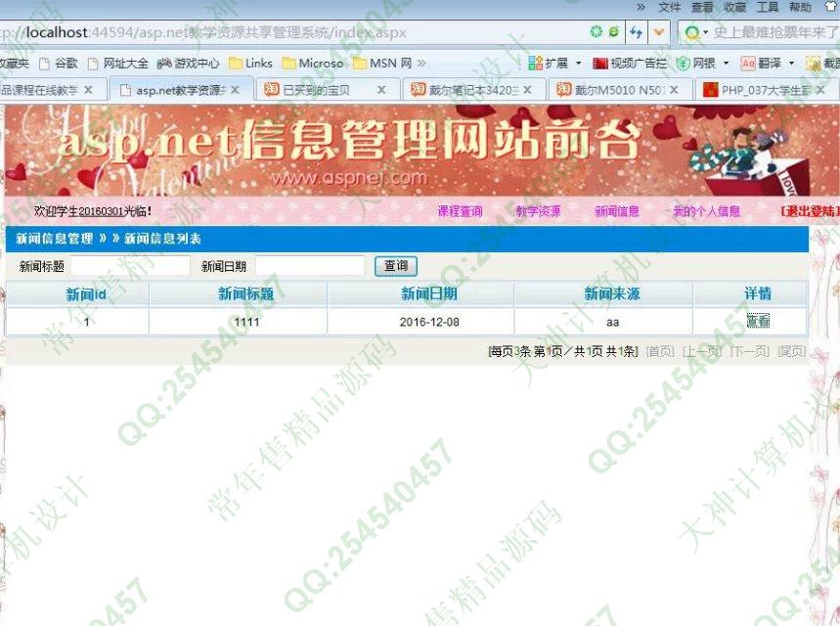
Task: Open the 网银 online banking tool
Action: 697,64
